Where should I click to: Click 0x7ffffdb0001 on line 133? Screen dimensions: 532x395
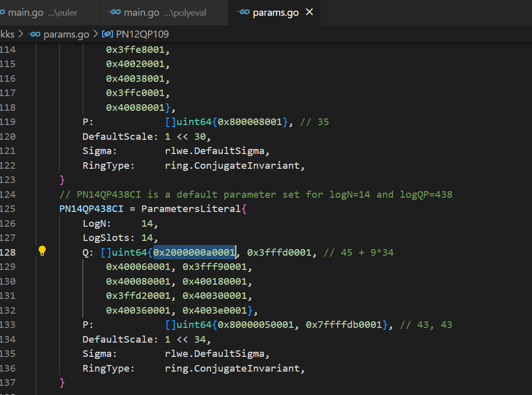[x=344, y=325]
